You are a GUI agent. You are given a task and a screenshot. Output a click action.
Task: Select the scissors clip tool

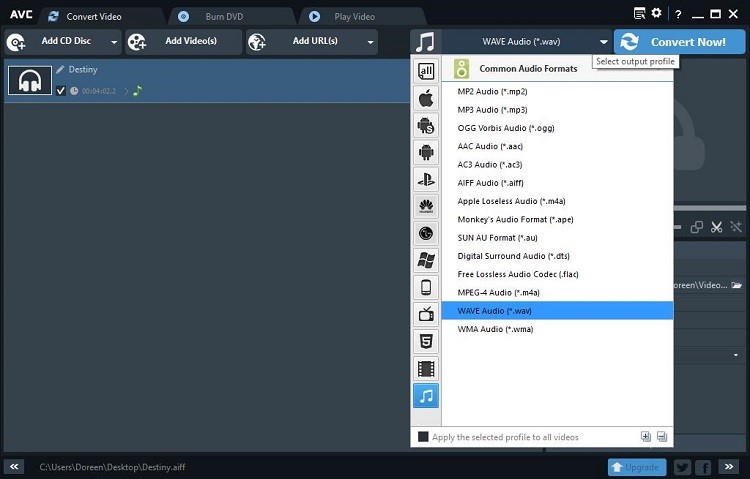click(x=716, y=227)
